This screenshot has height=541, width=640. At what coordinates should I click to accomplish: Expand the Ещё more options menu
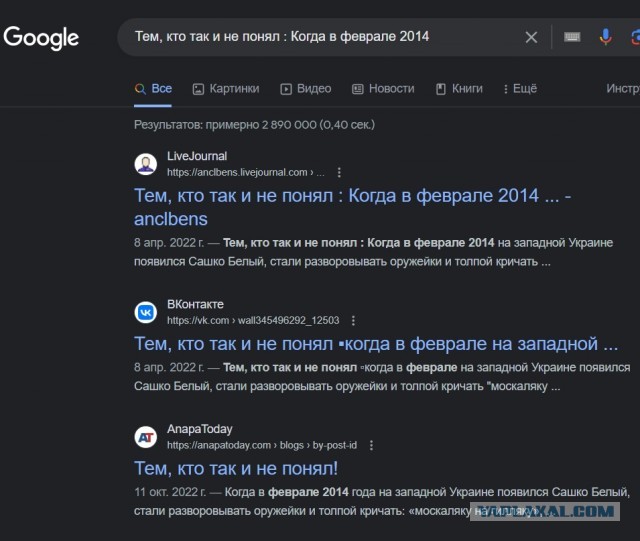(x=520, y=89)
